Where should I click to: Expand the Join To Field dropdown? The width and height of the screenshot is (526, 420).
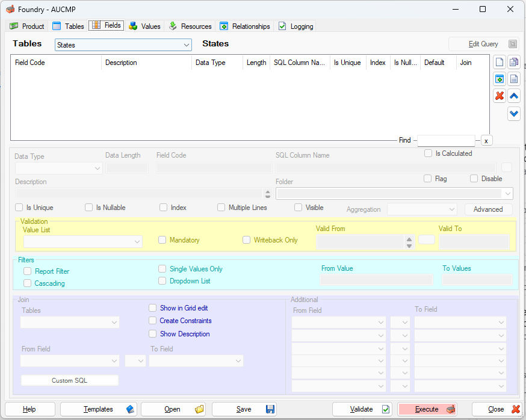coord(196,361)
